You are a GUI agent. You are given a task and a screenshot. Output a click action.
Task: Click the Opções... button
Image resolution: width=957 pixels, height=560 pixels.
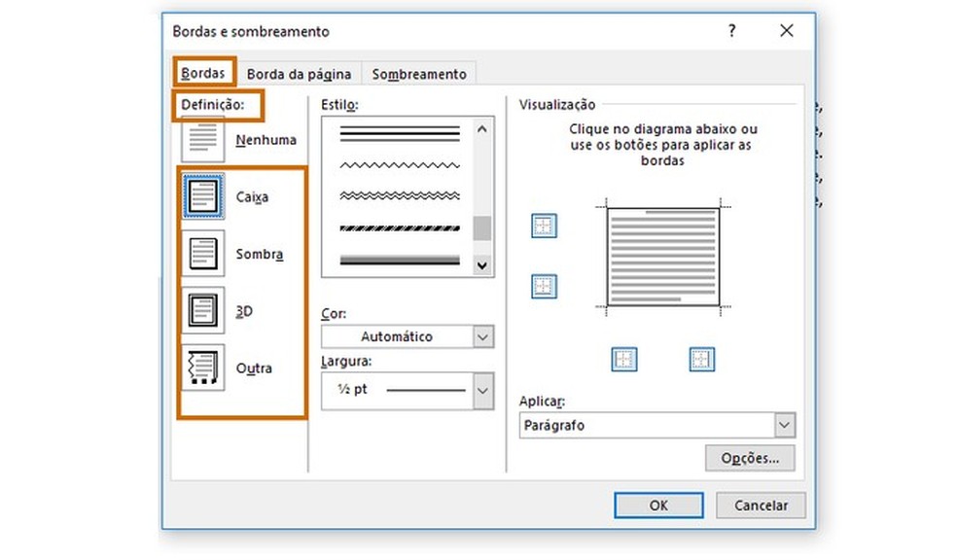(750, 458)
